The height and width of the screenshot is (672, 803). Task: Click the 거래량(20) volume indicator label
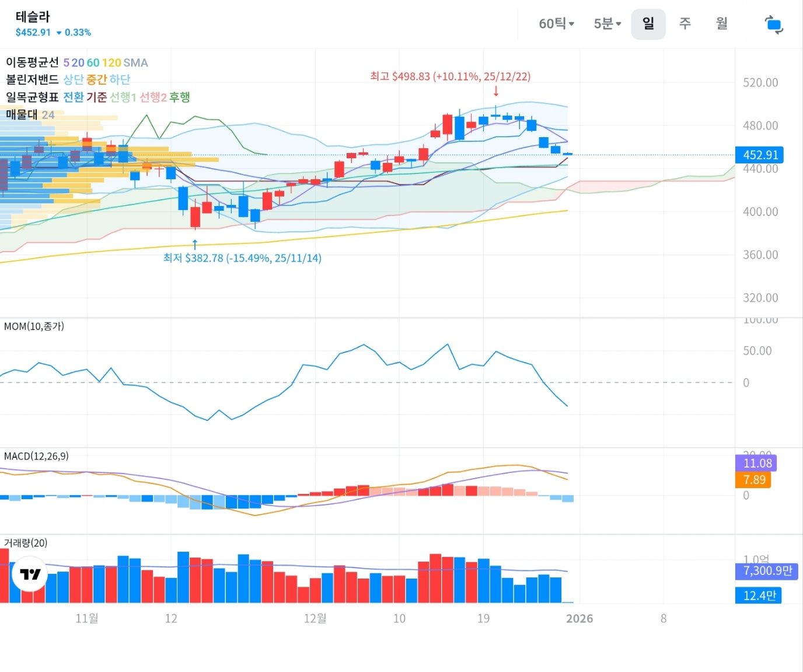pyautogui.click(x=26, y=543)
